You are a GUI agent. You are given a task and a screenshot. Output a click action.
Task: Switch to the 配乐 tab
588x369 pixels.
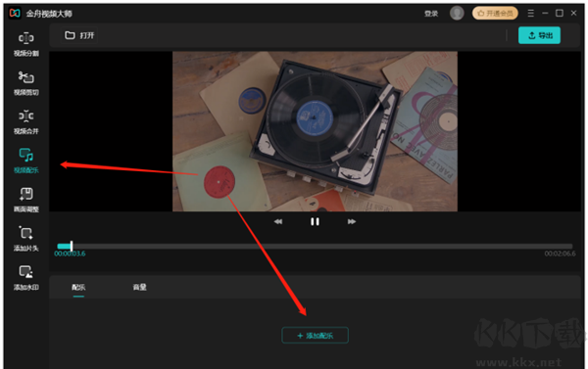(x=78, y=288)
